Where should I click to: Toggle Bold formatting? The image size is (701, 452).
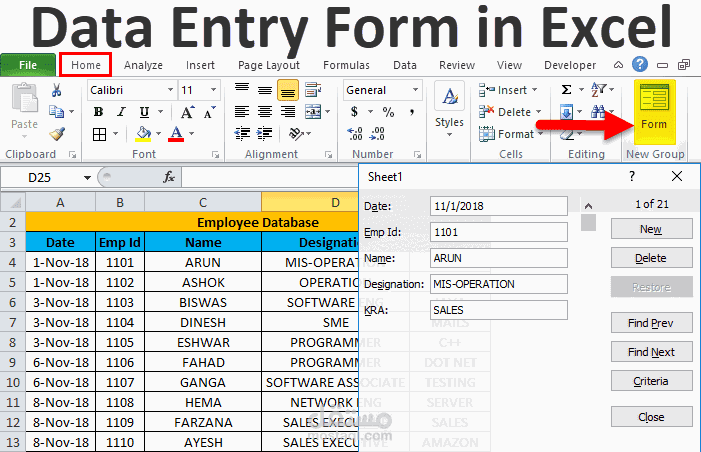point(98,112)
